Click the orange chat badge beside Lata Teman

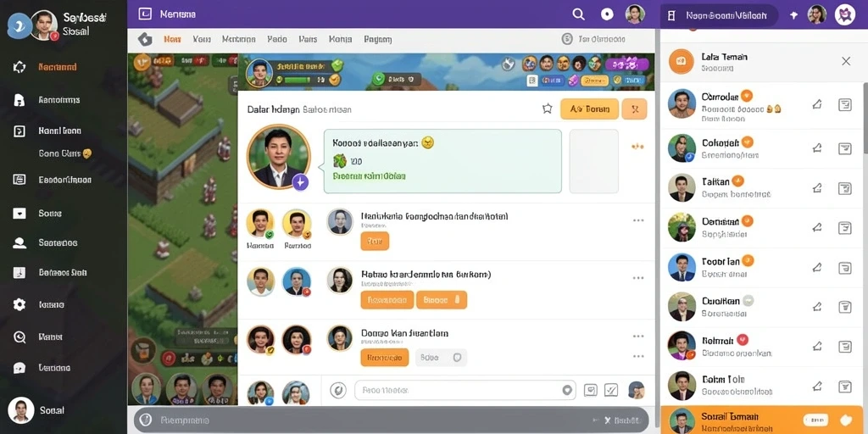pos(681,61)
